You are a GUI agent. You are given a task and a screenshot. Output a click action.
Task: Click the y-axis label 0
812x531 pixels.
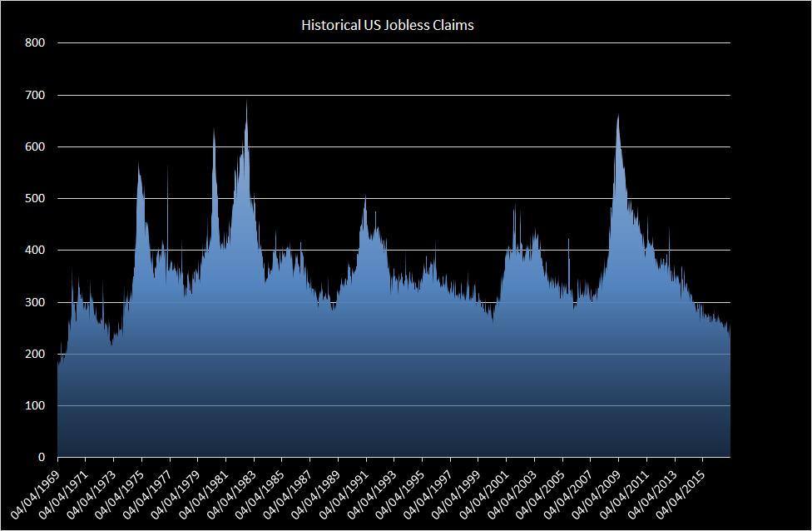pos(42,458)
